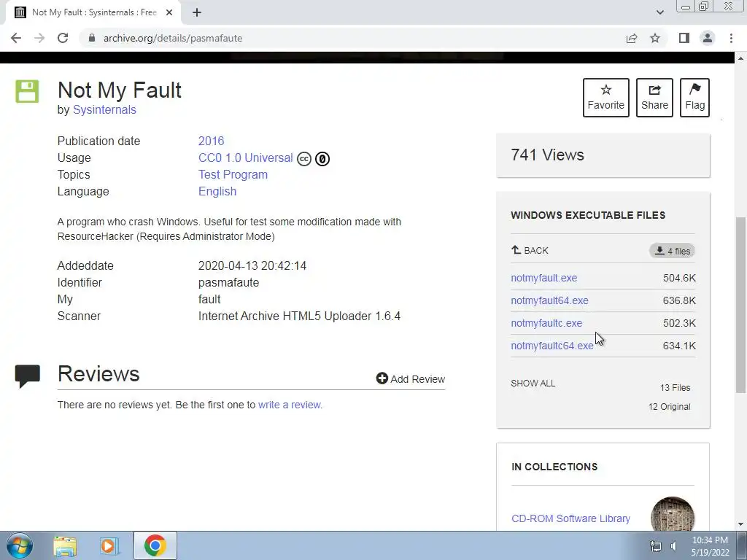The height and width of the screenshot is (560, 747).
Task: Open the English language link
Action: pyautogui.click(x=217, y=192)
